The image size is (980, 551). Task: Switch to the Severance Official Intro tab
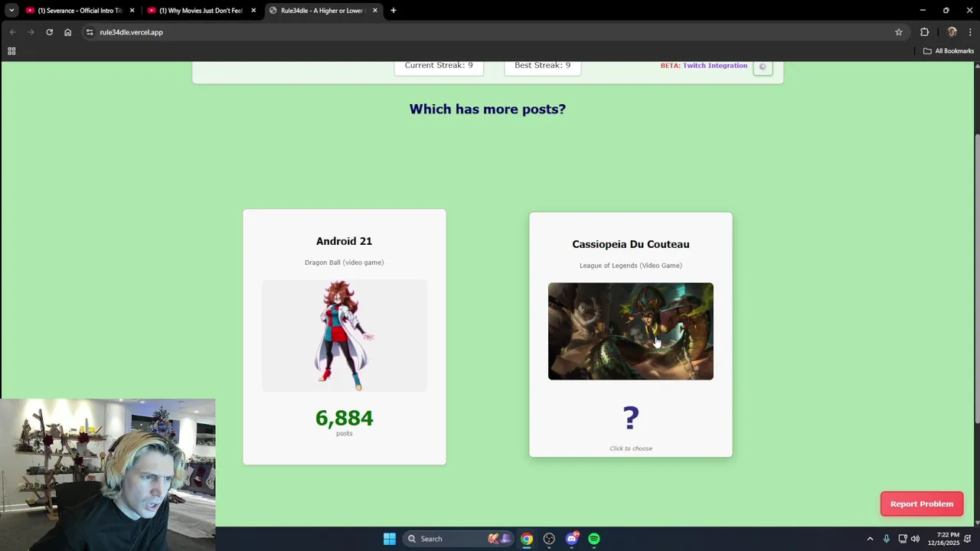[80, 11]
